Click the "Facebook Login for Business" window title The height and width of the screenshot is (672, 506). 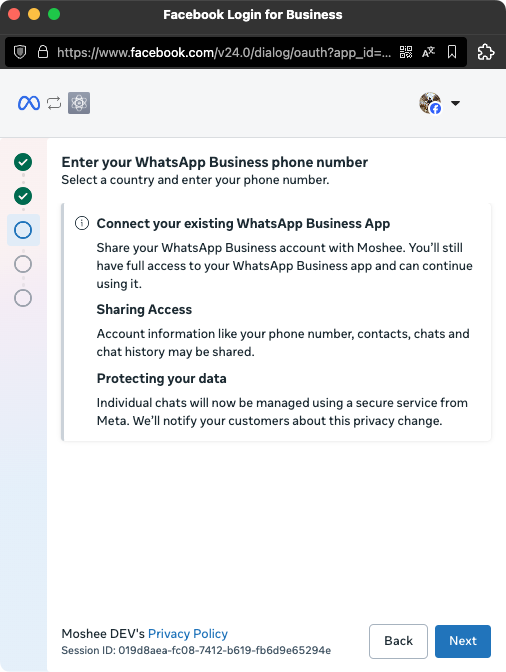click(253, 15)
